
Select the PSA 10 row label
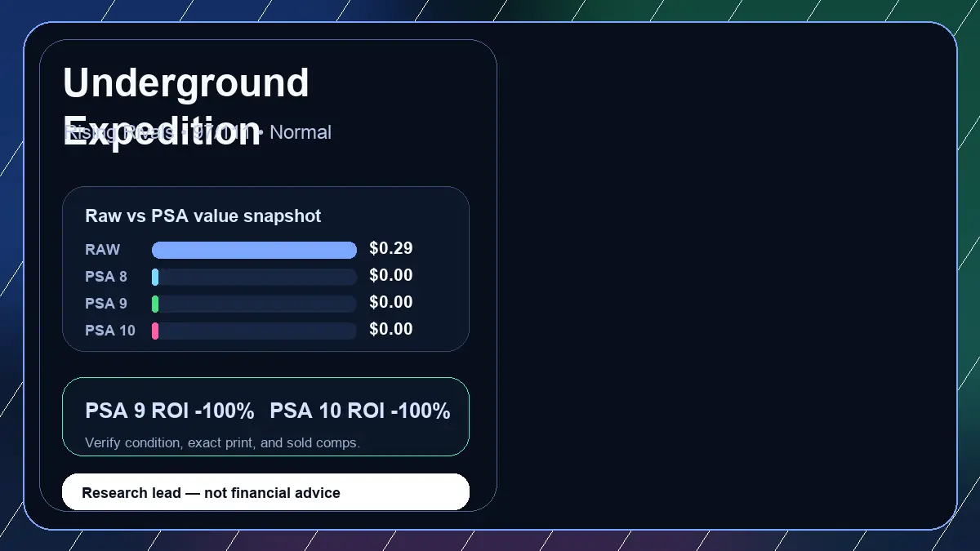pos(110,331)
